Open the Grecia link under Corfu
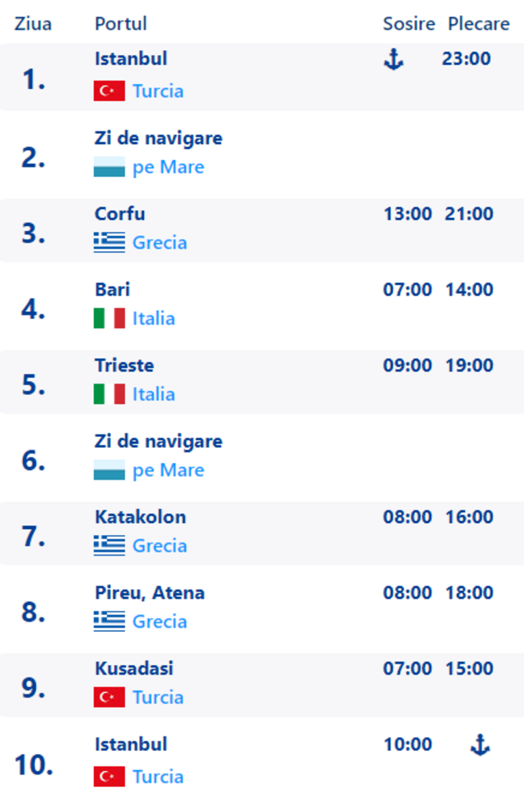524x812 pixels. pos(160,242)
